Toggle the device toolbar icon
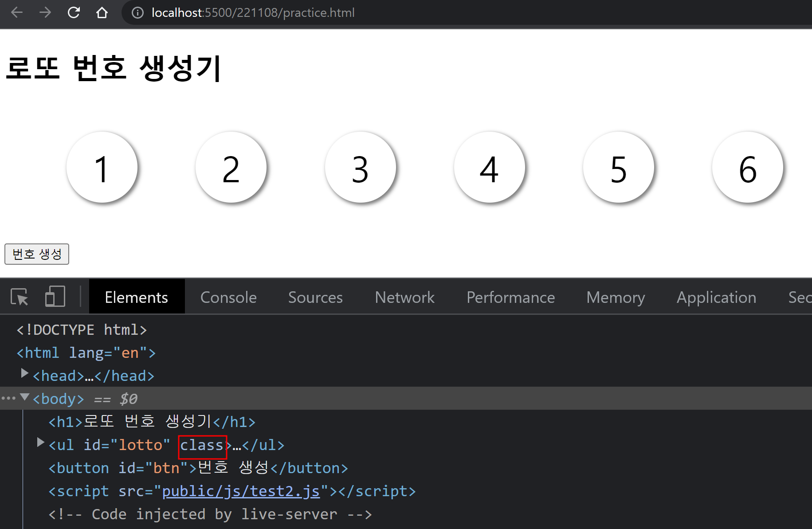Screen dimensions: 812x529 click(x=55, y=296)
